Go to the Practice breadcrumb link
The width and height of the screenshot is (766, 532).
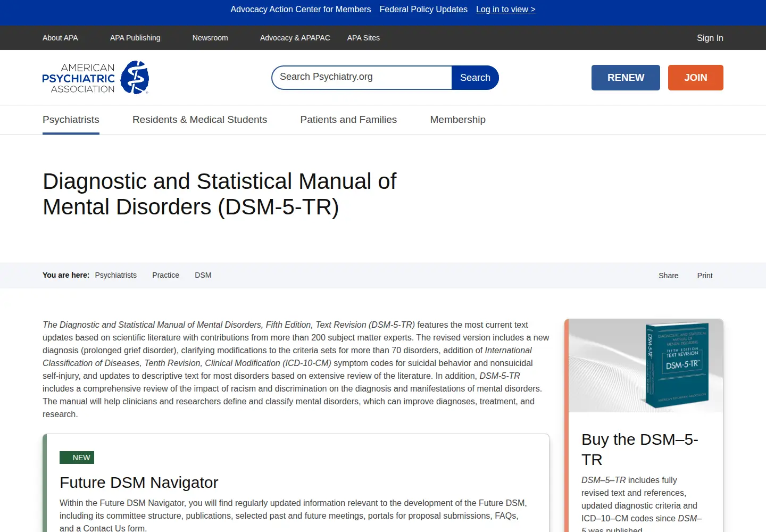pos(165,275)
